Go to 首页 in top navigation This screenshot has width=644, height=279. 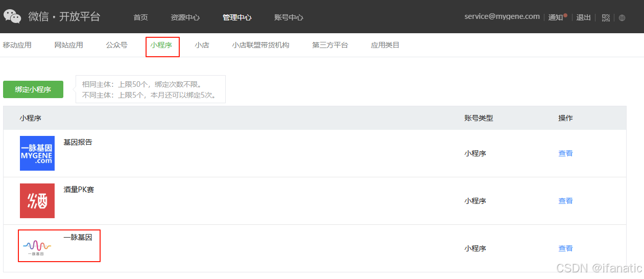click(x=140, y=17)
